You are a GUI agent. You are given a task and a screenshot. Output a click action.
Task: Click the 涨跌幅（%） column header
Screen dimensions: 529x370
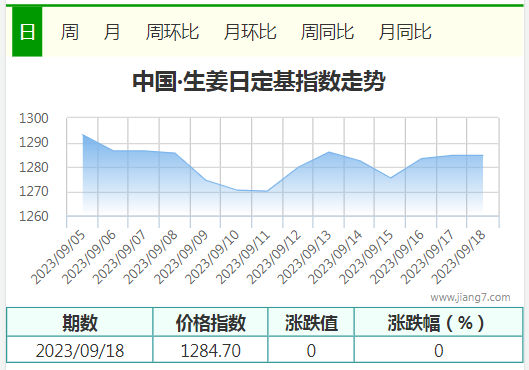[x=438, y=322]
